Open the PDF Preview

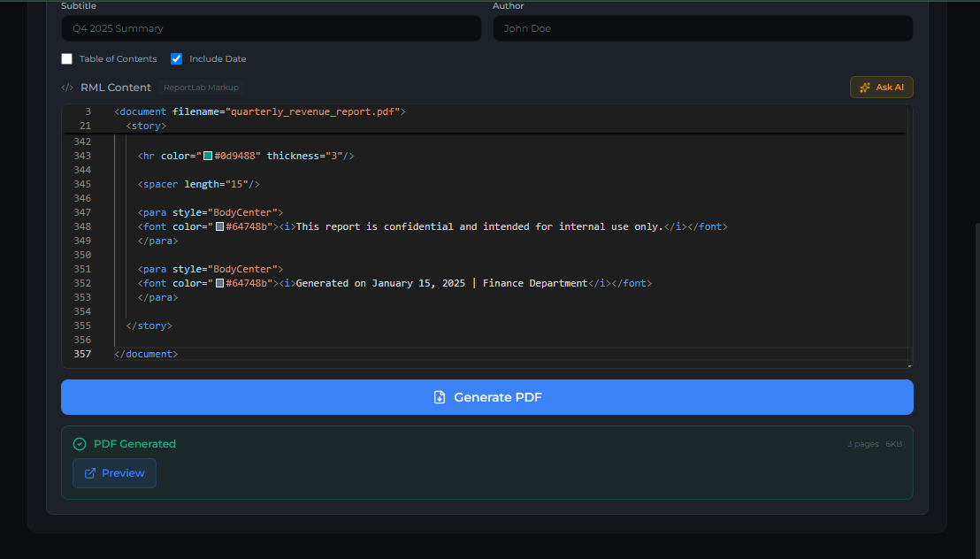(114, 473)
